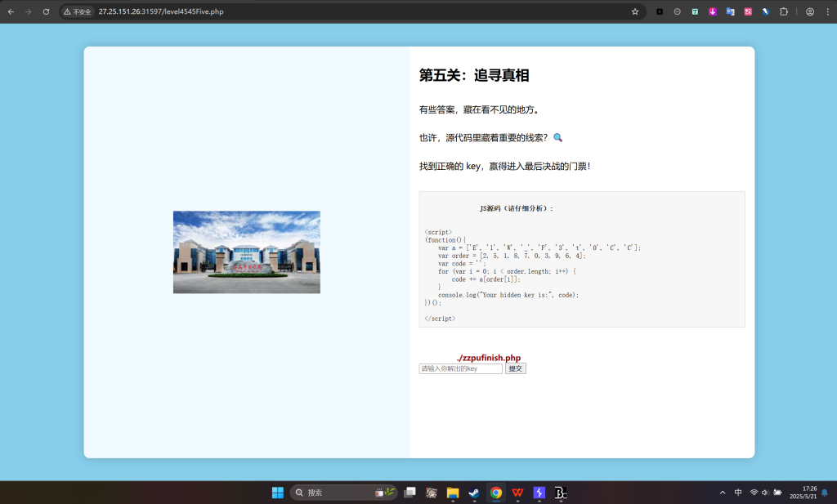This screenshot has height=504, width=837.
Task: Reload the current page
Action: (x=47, y=11)
